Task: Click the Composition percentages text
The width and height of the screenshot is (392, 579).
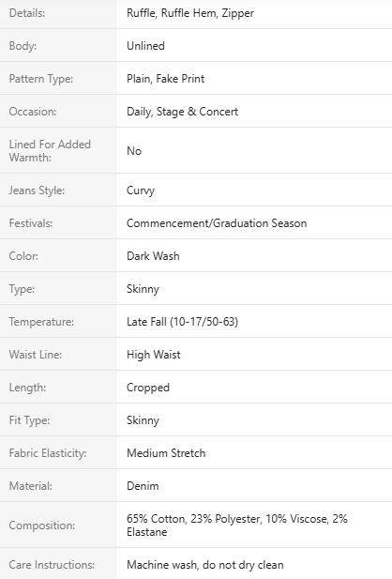Action: click(x=237, y=526)
